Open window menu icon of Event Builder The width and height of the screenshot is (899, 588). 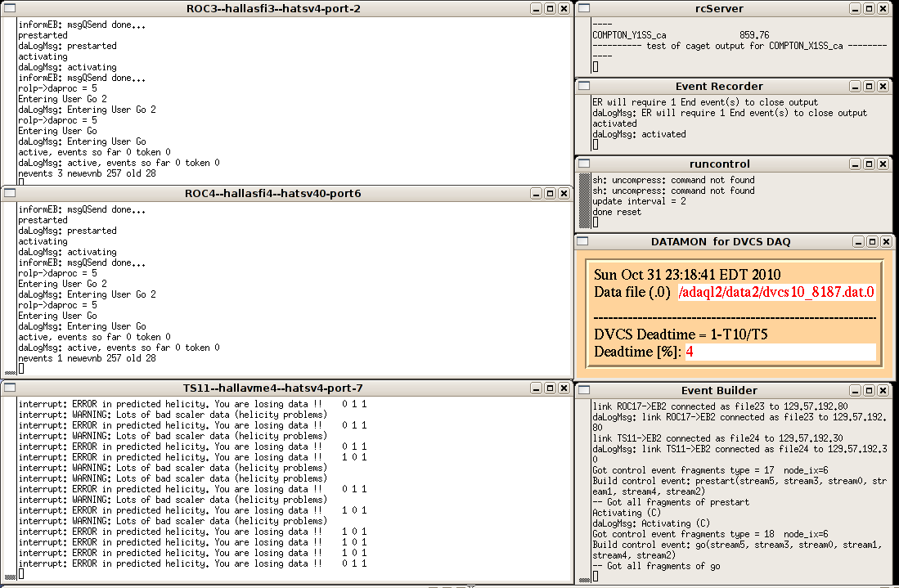[x=584, y=390]
